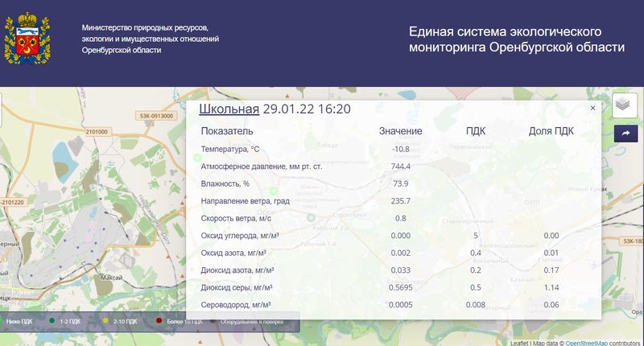This screenshot has height=346, width=644.
Task: Open the map layers control
Action: [625, 105]
